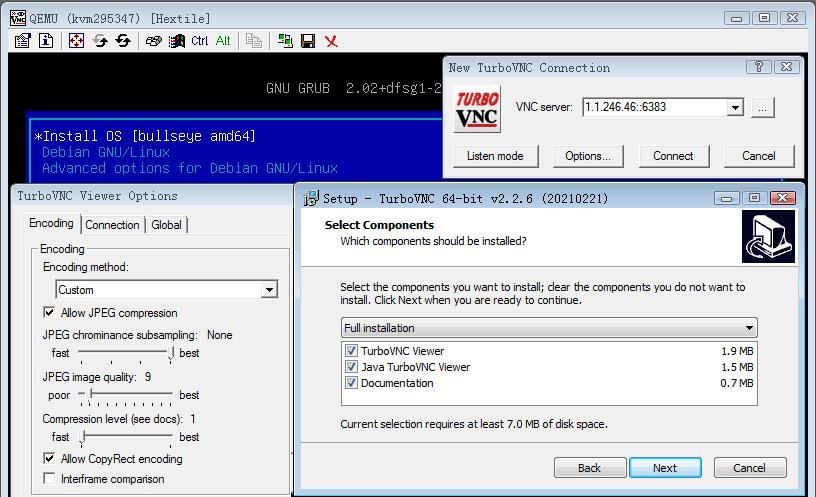Viewport: 816px width, 497px height.
Task: Open connection options toolbar icon
Action: [x=23, y=41]
